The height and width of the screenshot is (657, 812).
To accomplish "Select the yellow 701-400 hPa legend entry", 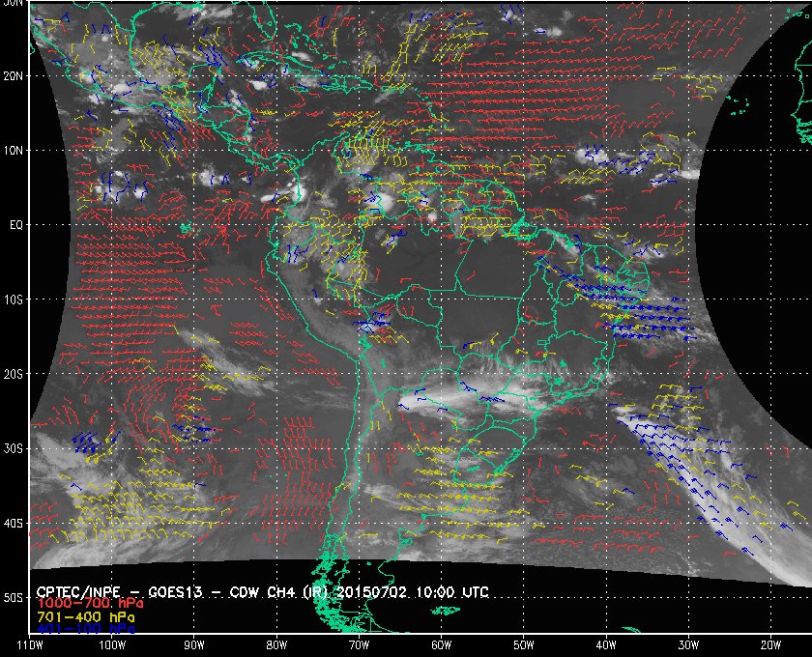I will click(86, 617).
